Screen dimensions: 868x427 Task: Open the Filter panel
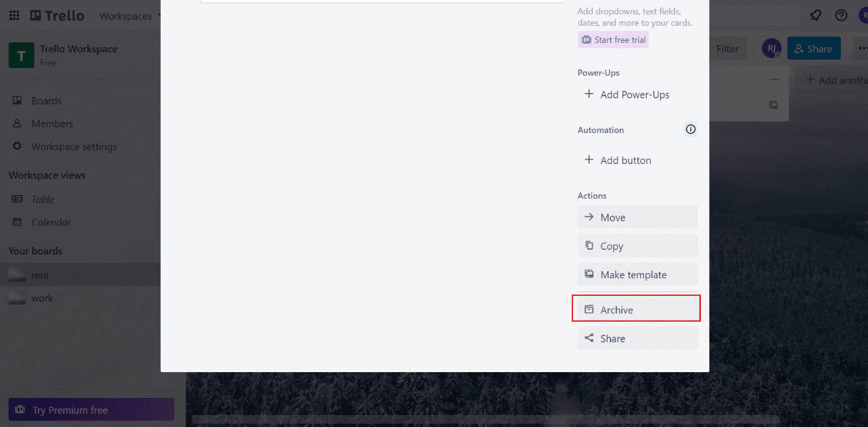(727, 48)
